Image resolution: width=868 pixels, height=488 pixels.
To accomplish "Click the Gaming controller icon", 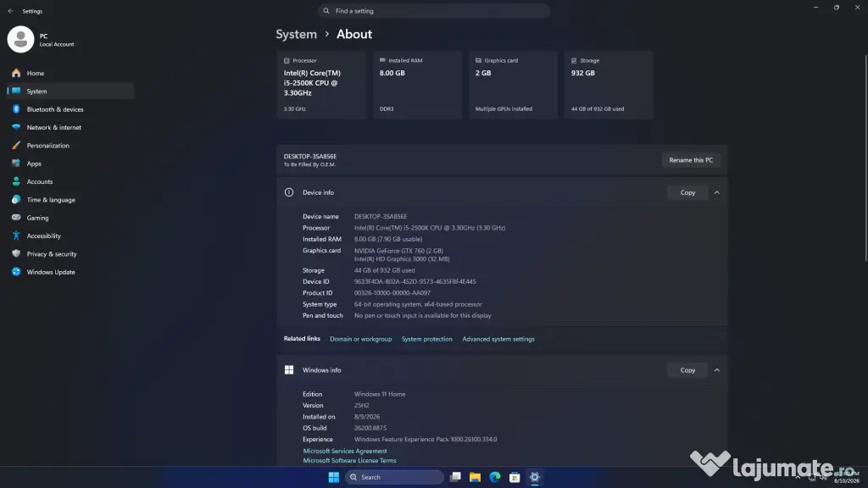I will [16, 218].
